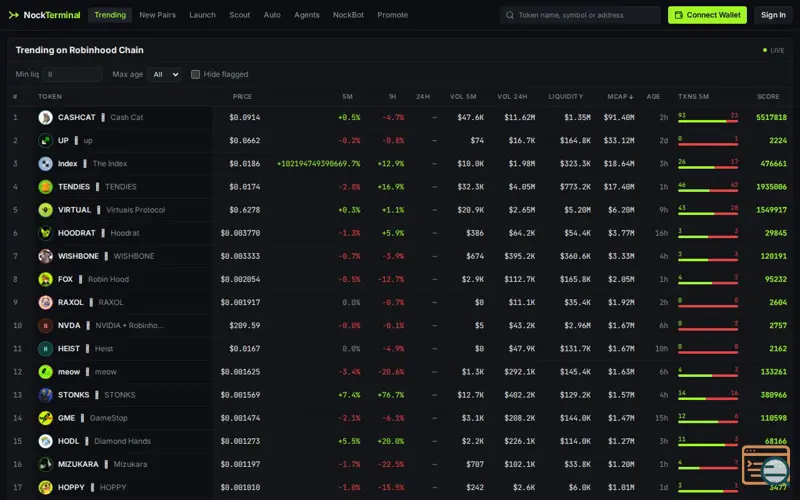This screenshot has height=500, width=800.
Task: Click the RAXOL token avatar
Action: (45, 303)
